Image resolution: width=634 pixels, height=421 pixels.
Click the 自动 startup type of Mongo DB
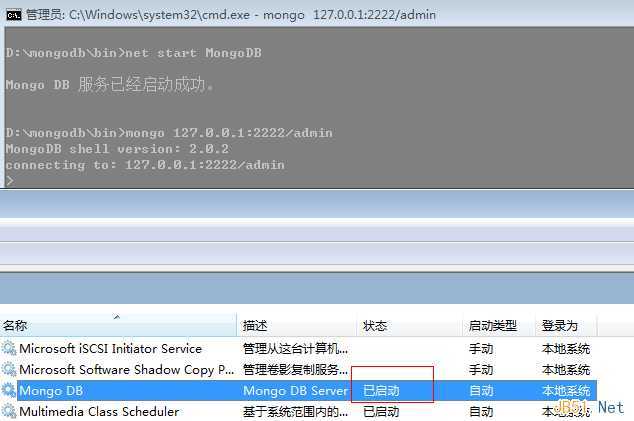click(x=481, y=391)
